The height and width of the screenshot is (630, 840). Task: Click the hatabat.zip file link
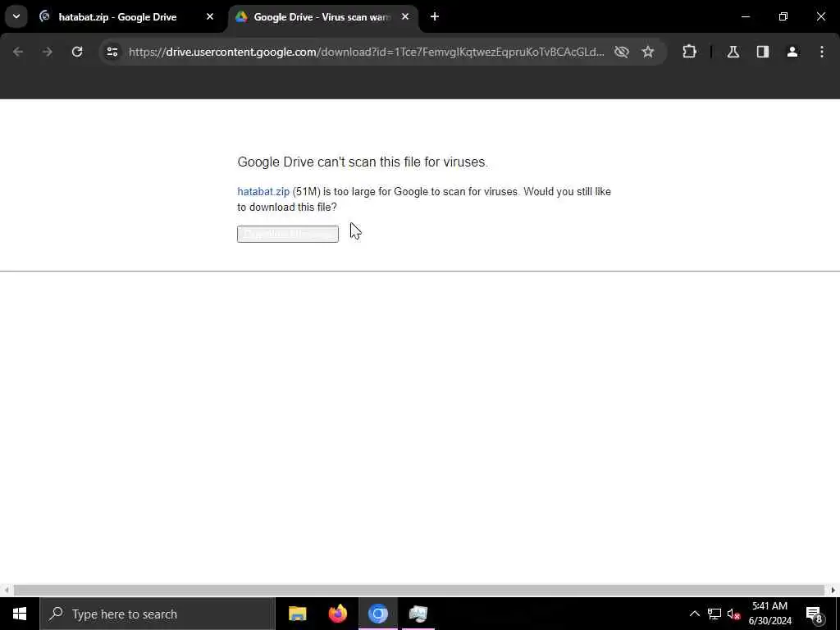tap(263, 192)
